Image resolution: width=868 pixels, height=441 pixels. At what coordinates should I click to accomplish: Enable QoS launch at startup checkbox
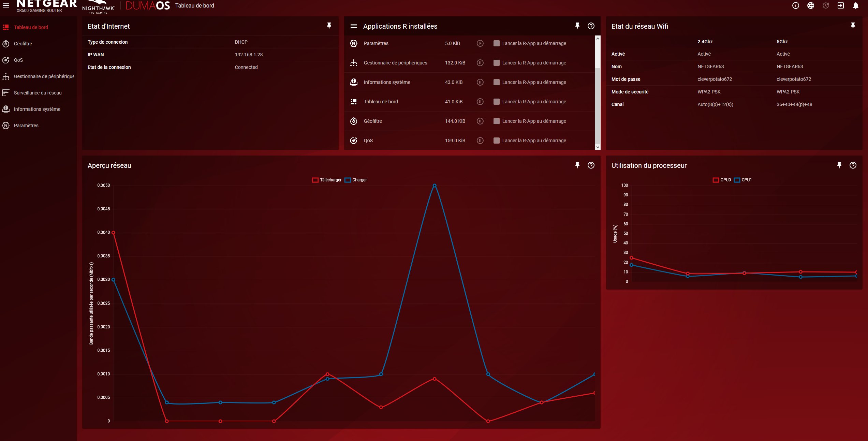(497, 141)
